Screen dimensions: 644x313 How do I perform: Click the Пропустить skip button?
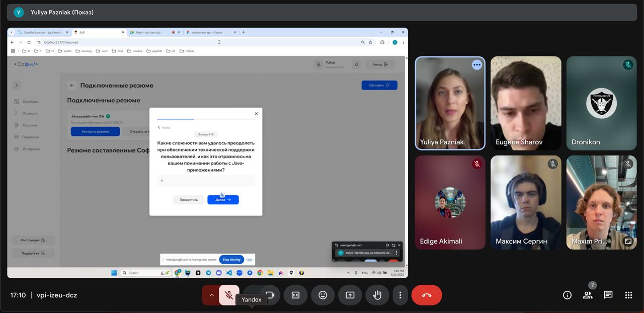click(x=189, y=200)
